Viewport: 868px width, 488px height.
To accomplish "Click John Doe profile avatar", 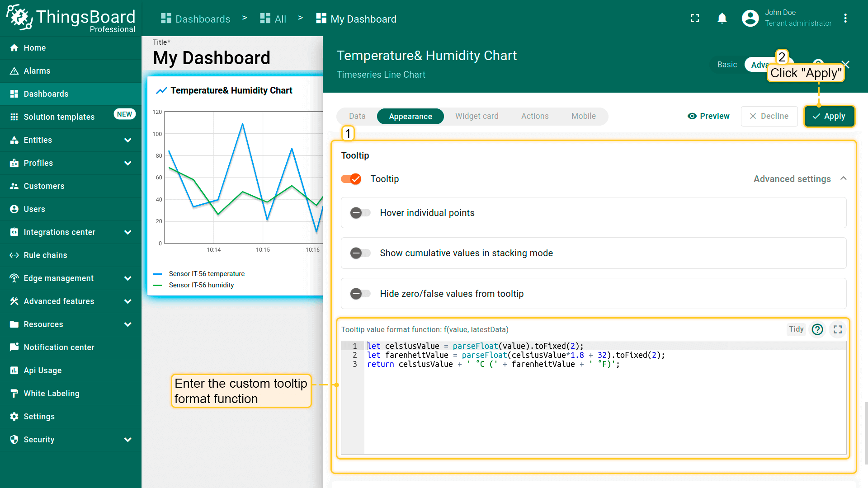I will [750, 18].
